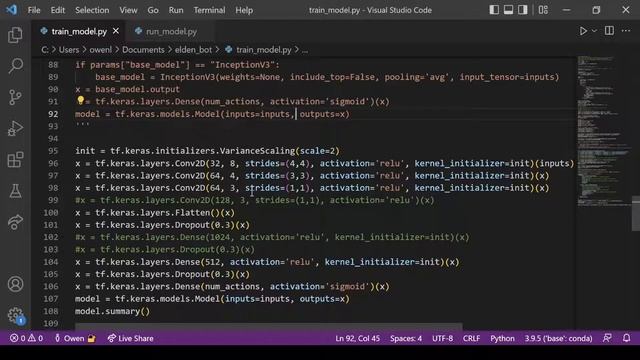Start Live Share from status bar
The image size is (640, 360).
[130, 338]
